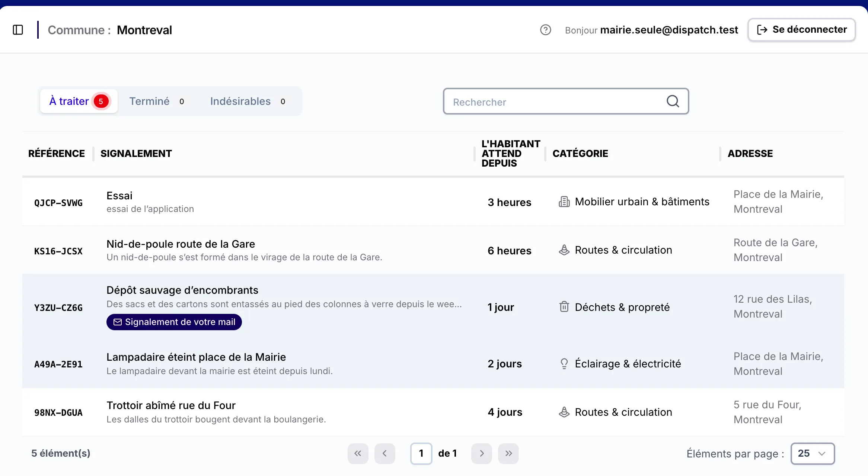Click trash icon beside Déchets & propreté
The height and width of the screenshot is (476, 868).
pyautogui.click(x=564, y=307)
